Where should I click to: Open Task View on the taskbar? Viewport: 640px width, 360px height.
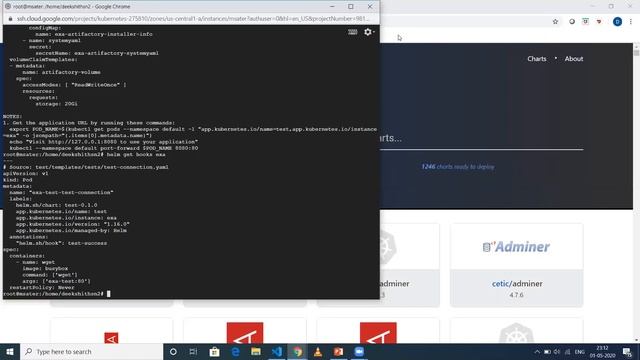[193, 351]
